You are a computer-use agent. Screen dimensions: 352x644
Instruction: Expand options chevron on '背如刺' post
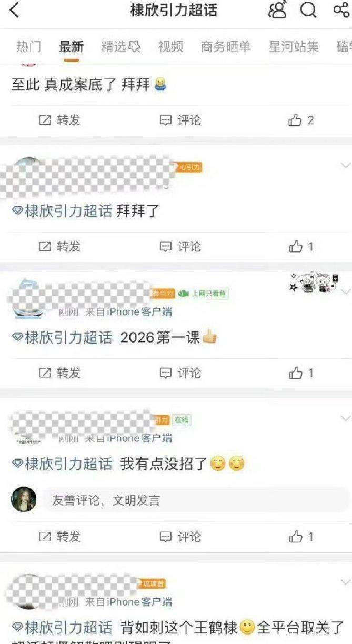(345, 582)
